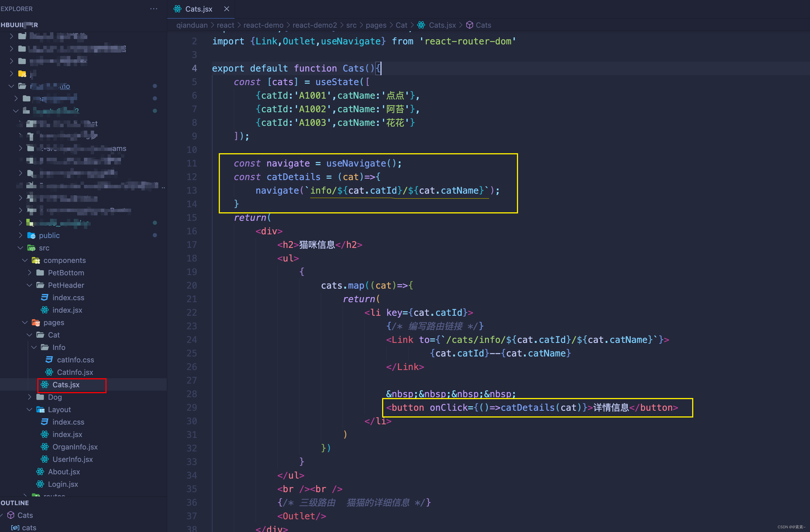Collapse the pages folder chevron

pos(25,322)
